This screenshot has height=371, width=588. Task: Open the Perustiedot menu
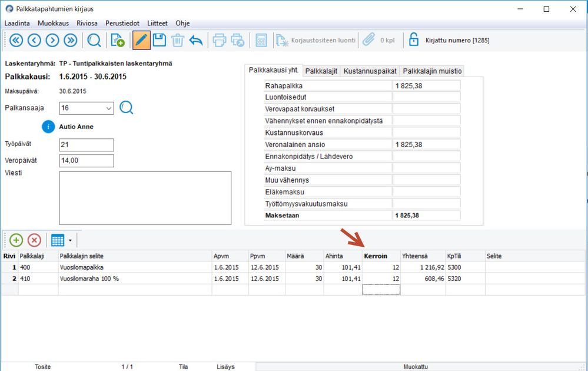click(122, 23)
